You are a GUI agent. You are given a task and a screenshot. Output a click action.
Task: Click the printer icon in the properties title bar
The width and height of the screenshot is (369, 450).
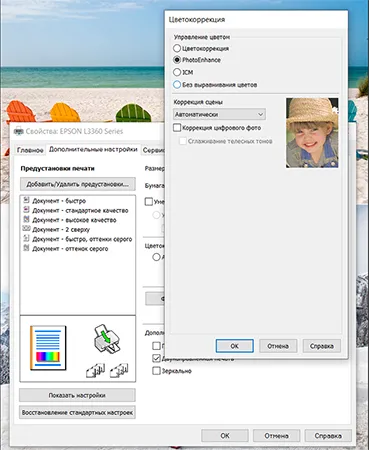[19, 131]
